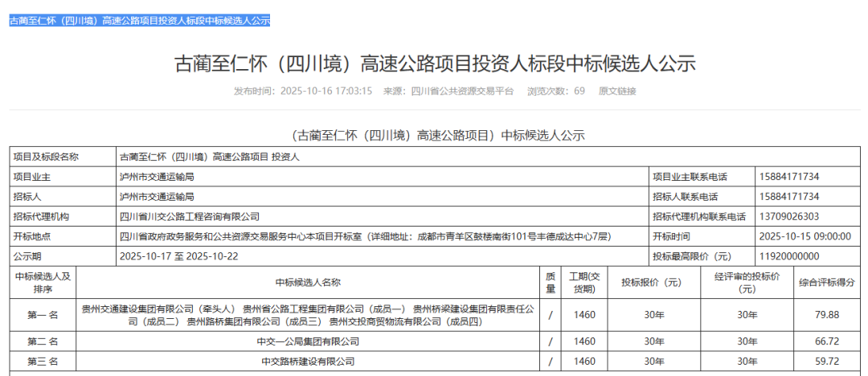The height and width of the screenshot is (376, 868).
Task: Click 经评审的投标价 30年 in 第三名 row
Action: tap(747, 362)
